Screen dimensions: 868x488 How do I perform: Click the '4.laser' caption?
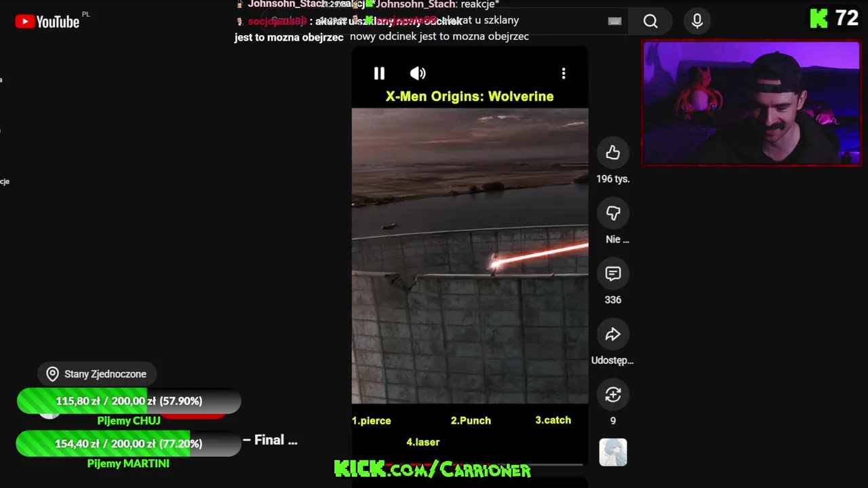point(423,442)
